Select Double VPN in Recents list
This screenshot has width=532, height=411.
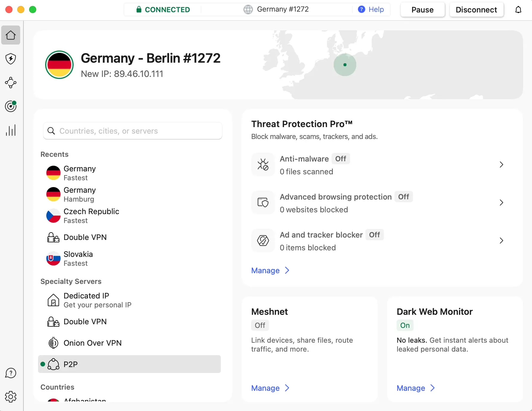tap(129, 237)
